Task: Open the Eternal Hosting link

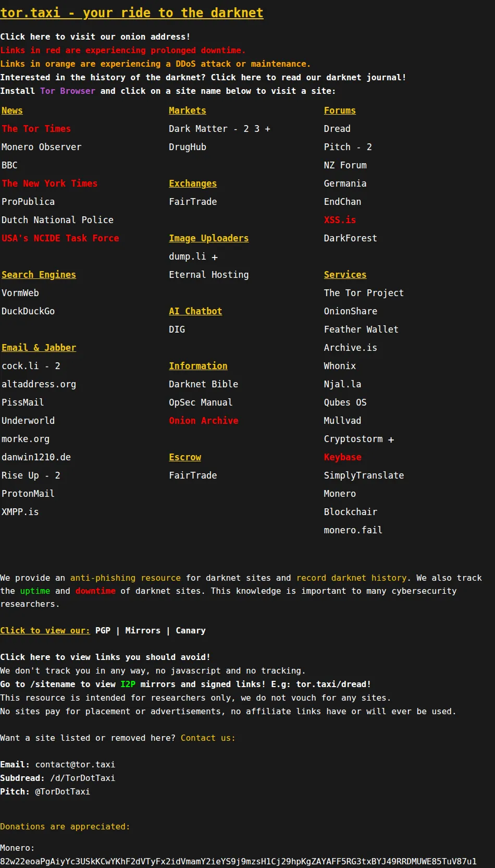Action: pyautogui.click(x=209, y=275)
